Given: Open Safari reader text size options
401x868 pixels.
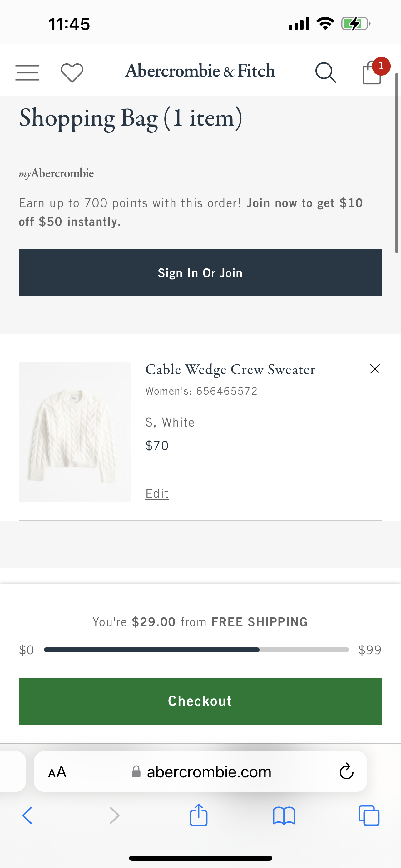Looking at the screenshot, I should click(57, 772).
